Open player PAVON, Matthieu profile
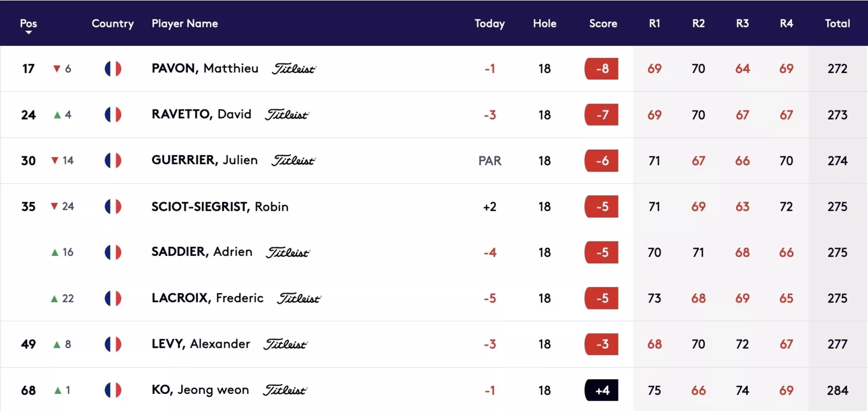Screen dimensions: 868x411 (x=205, y=68)
